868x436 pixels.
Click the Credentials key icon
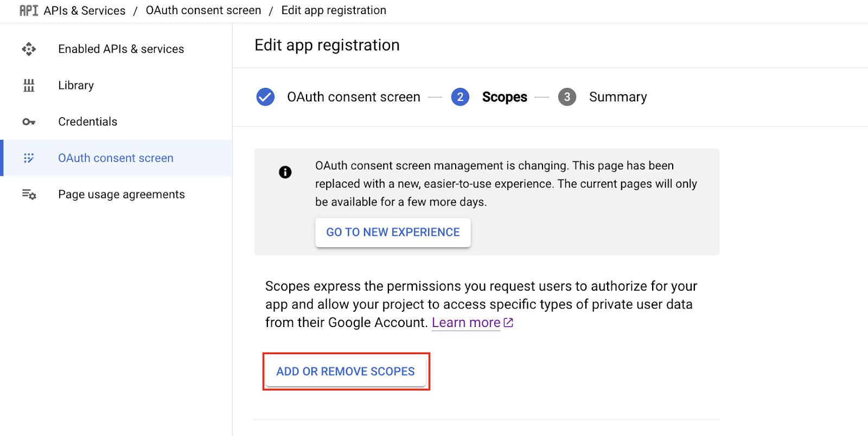pos(29,122)
